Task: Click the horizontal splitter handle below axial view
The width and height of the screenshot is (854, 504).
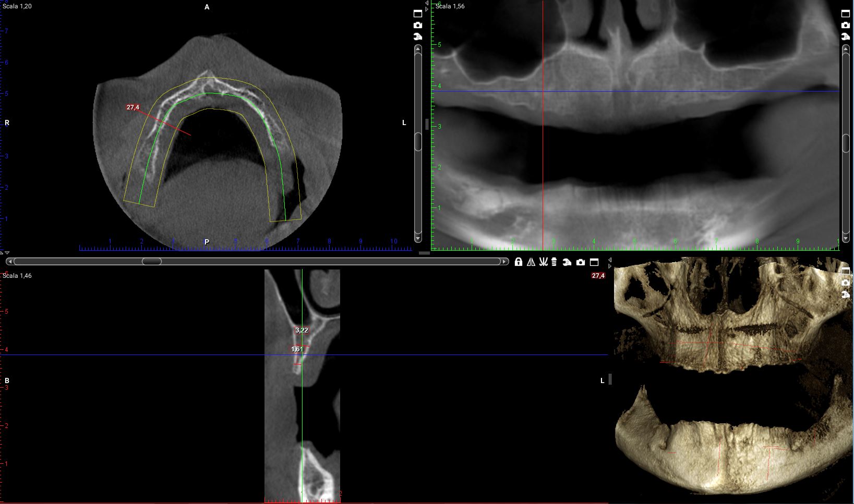Action: click(424, 253)
